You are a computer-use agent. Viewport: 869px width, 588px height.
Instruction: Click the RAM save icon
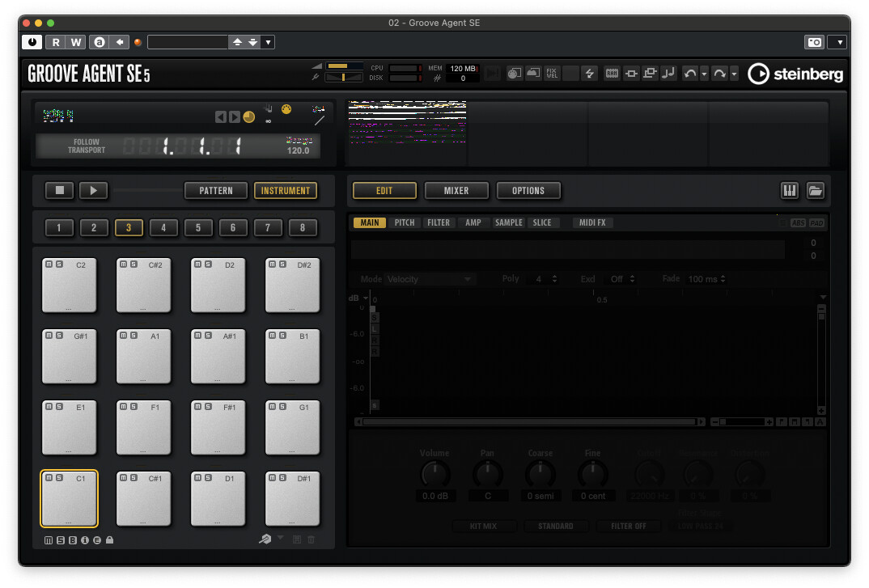click(x=612, y=73)
